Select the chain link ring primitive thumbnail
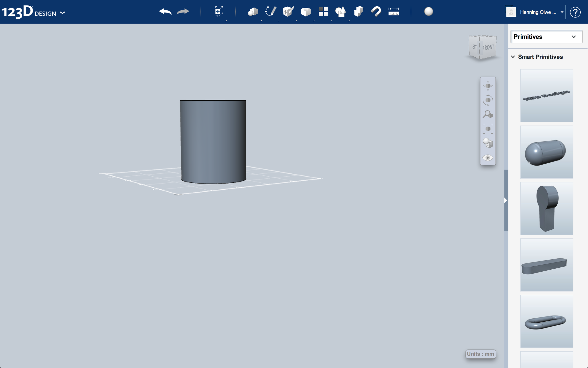This screenshot has height=368, width=588. click(x=547, y=321)
